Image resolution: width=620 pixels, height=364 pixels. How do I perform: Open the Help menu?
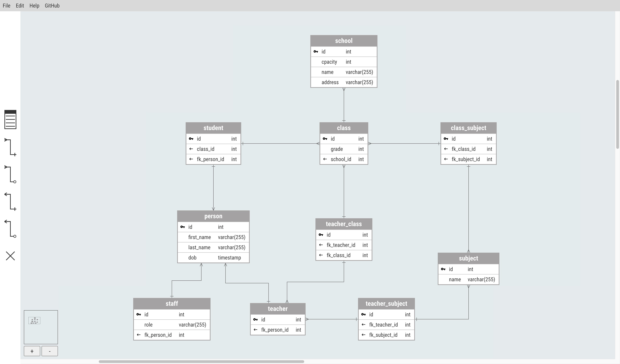coord(34,5)
